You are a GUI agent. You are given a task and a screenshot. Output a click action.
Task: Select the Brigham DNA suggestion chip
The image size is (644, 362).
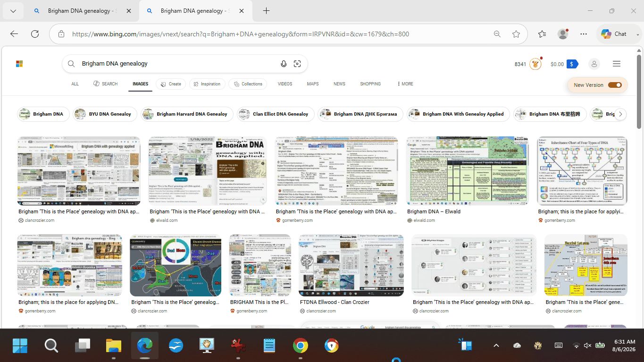[43, 114]
